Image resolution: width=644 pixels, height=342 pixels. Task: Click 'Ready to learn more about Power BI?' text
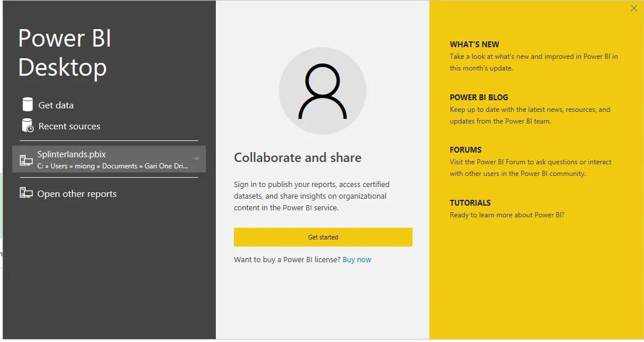click(x=507, y=215)
